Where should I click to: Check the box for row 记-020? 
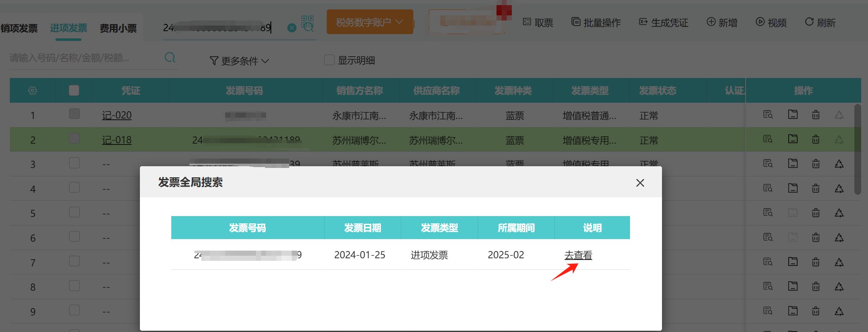pos(74,114)
